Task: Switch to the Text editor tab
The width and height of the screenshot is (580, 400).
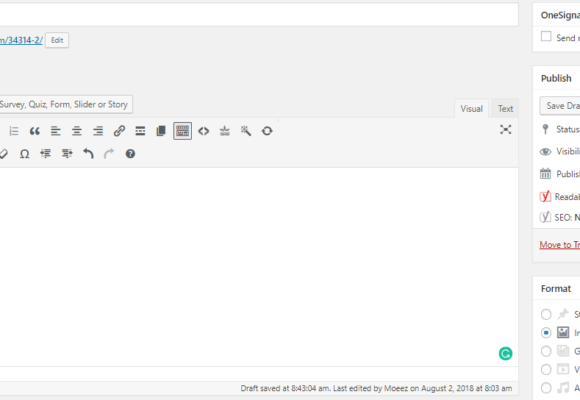Action: click(x=505, y=109)
